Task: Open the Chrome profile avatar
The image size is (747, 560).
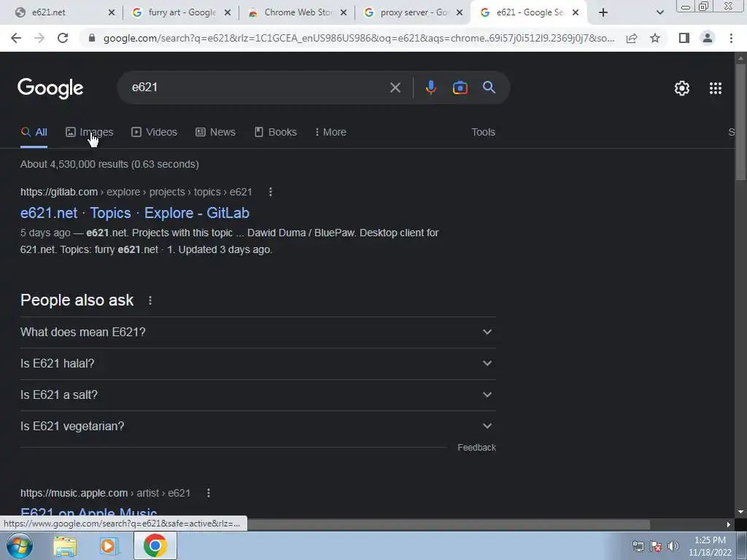Action: 708,38
